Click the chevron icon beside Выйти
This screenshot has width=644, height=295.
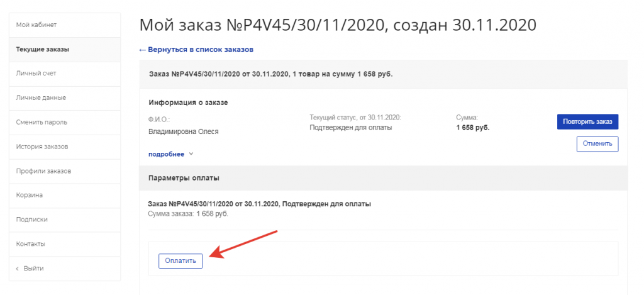pos(17,269)
